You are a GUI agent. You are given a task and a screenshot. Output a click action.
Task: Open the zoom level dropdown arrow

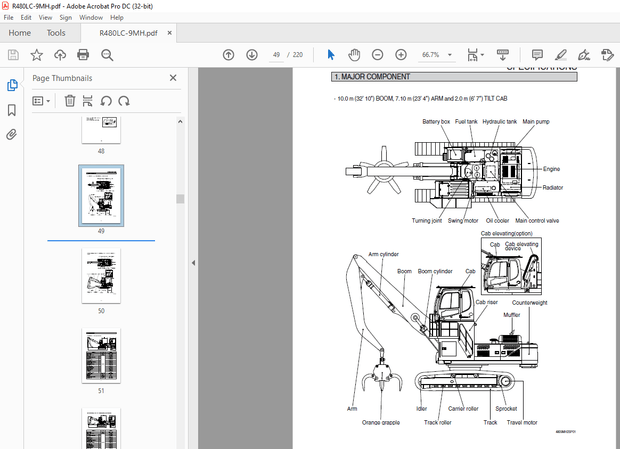point(450,55)
